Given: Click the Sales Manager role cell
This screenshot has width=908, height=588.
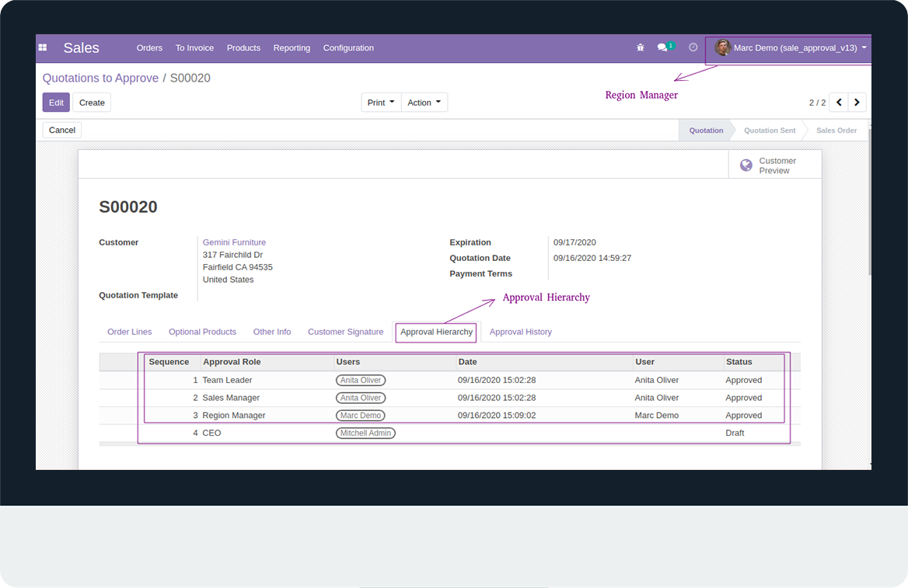Looking at the screenshot, I should pyautogui.click(x=231, y=398).
